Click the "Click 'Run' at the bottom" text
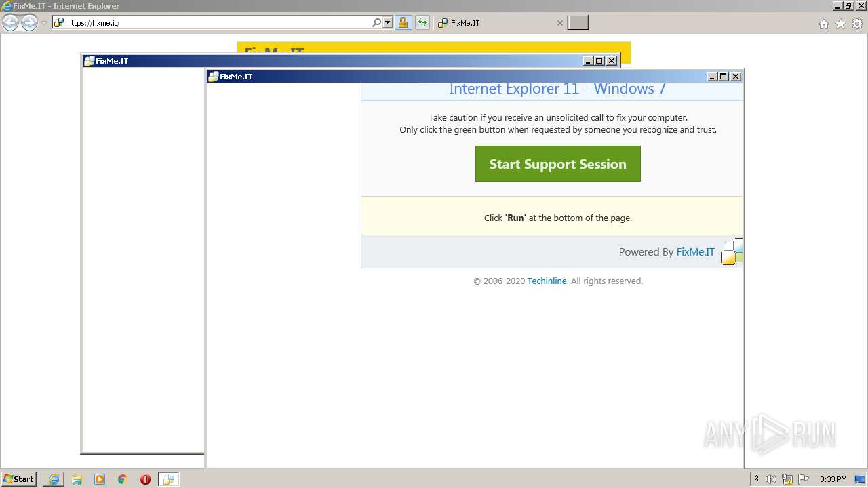The image size is (868, 488). pos(558,218)
